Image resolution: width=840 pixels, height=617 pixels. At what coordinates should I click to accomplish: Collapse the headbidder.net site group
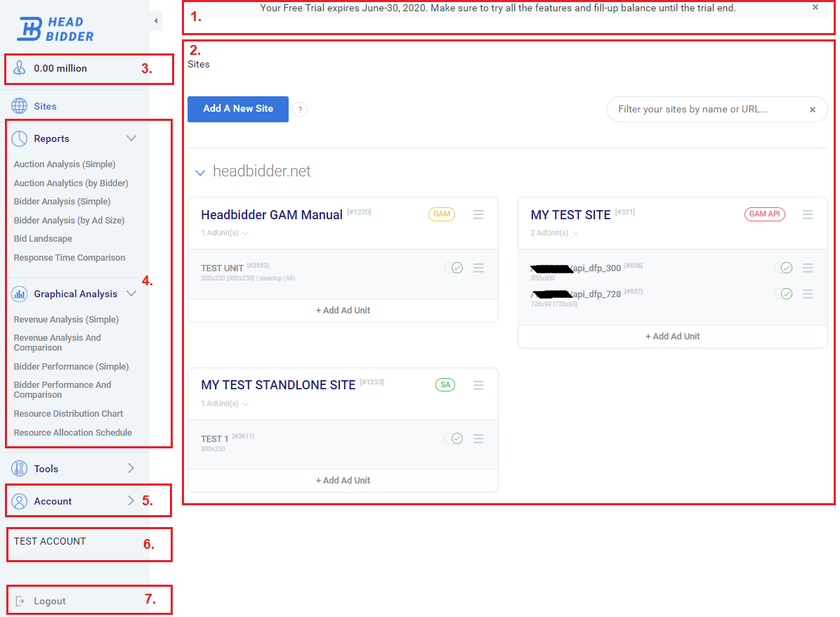(200, 172)
